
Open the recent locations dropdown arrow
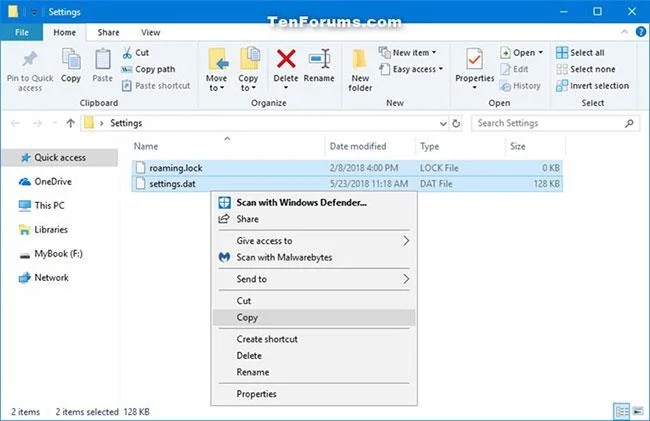[55, 123]
